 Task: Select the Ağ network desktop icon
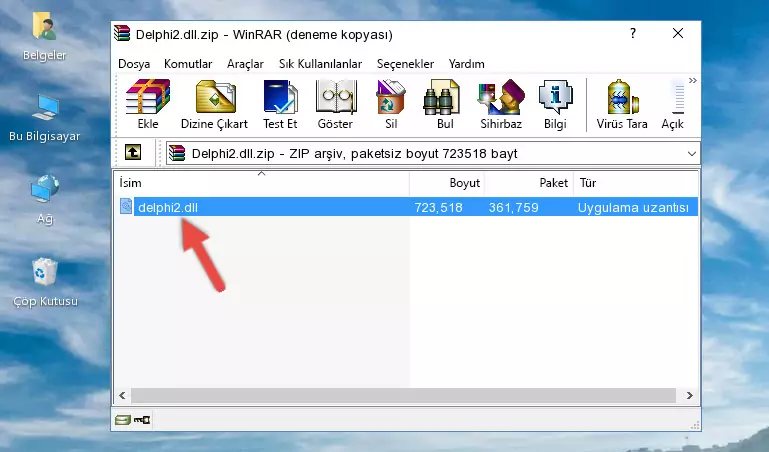click(45, 189)
